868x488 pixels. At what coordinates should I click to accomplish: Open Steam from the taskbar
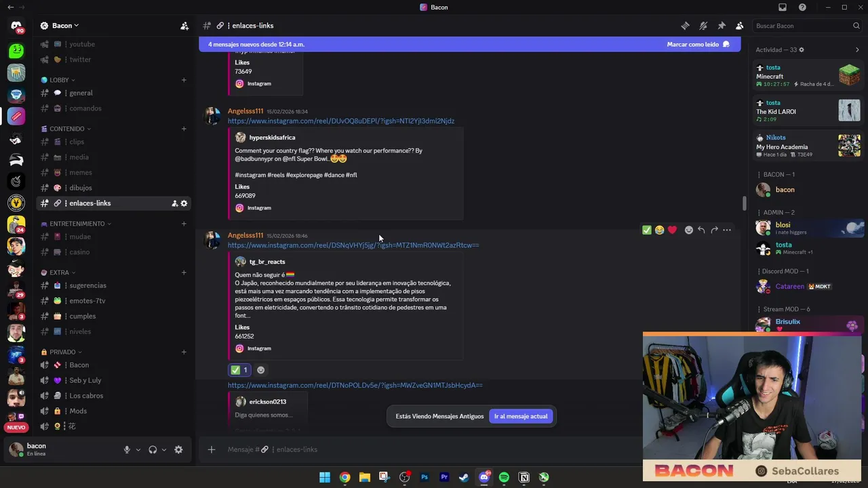click(464, 477)
